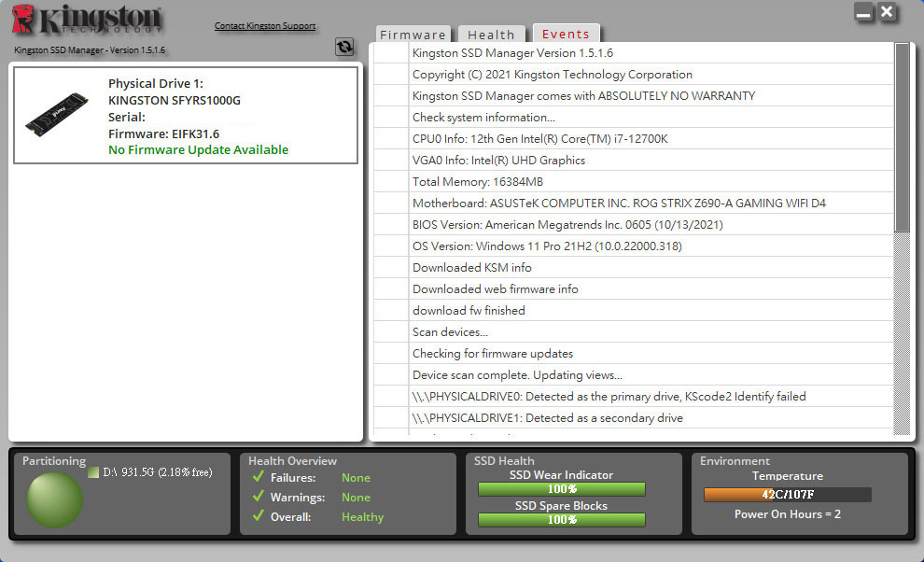Select the CPU0 Info i7-12700K row
Screen dimensions: 924x562
click(x=634, y=138)
